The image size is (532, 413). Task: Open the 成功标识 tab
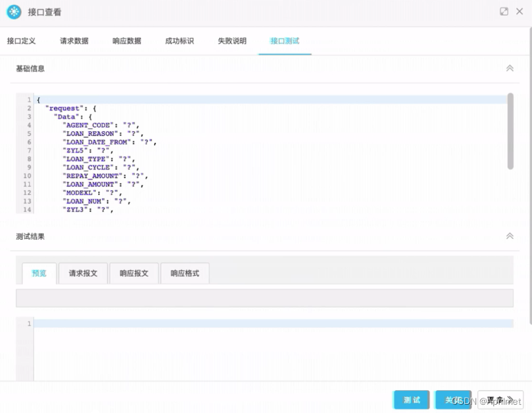coord(180,41)
